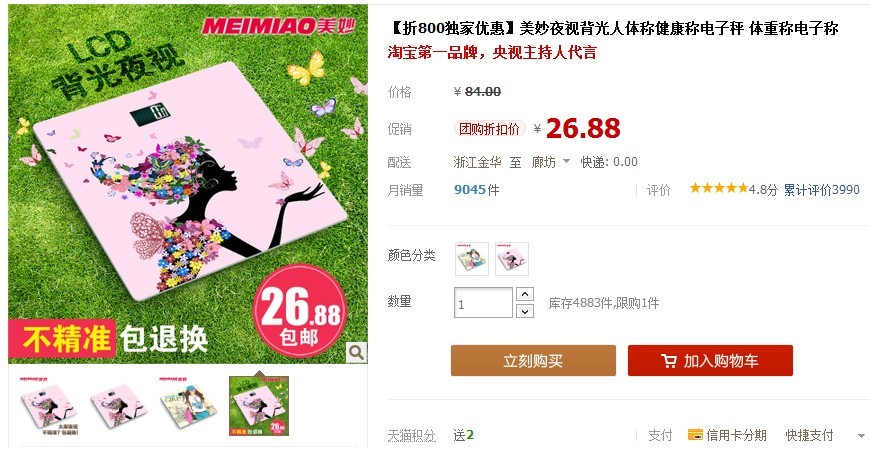Open the 廊坊 delivery destination dropdown

551,162
